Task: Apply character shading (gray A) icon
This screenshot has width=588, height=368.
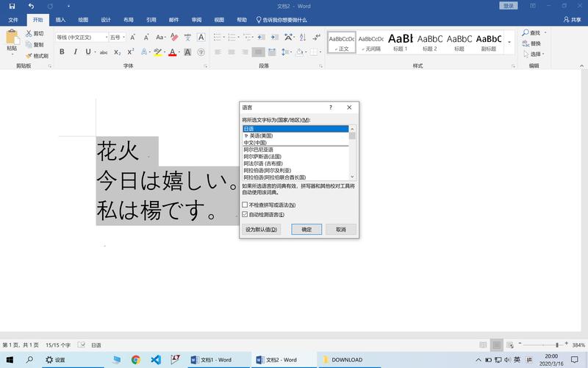Action: (187, 52)
